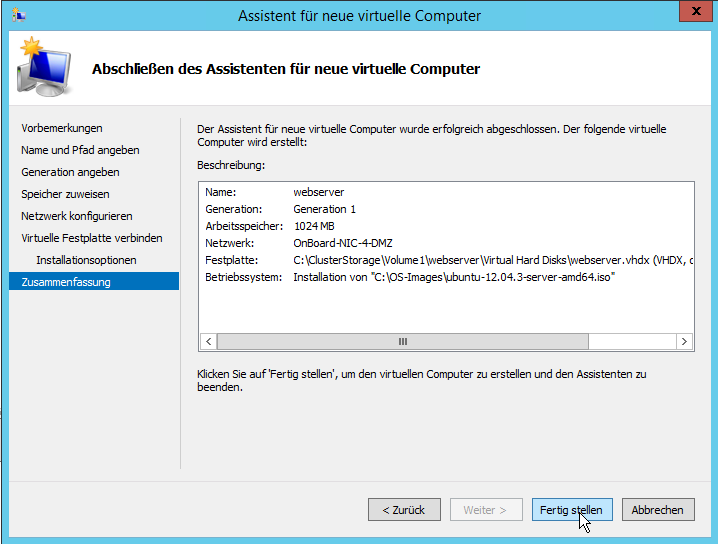Click the description scrollbar's left arrow
Viewport: 718px width, 544px height.
click(x=208, y=341)
